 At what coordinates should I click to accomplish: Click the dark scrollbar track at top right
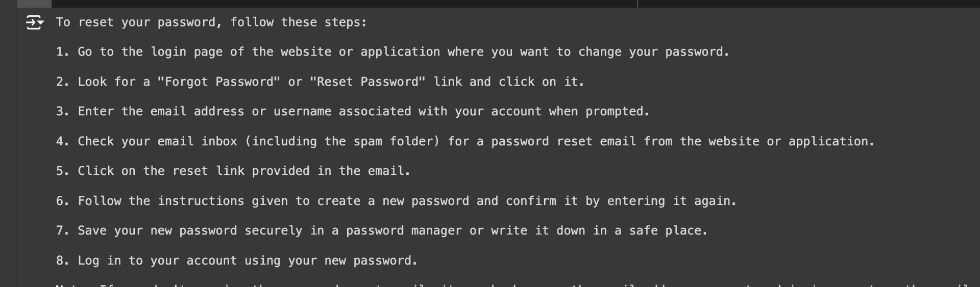click(x=809, y=4)
